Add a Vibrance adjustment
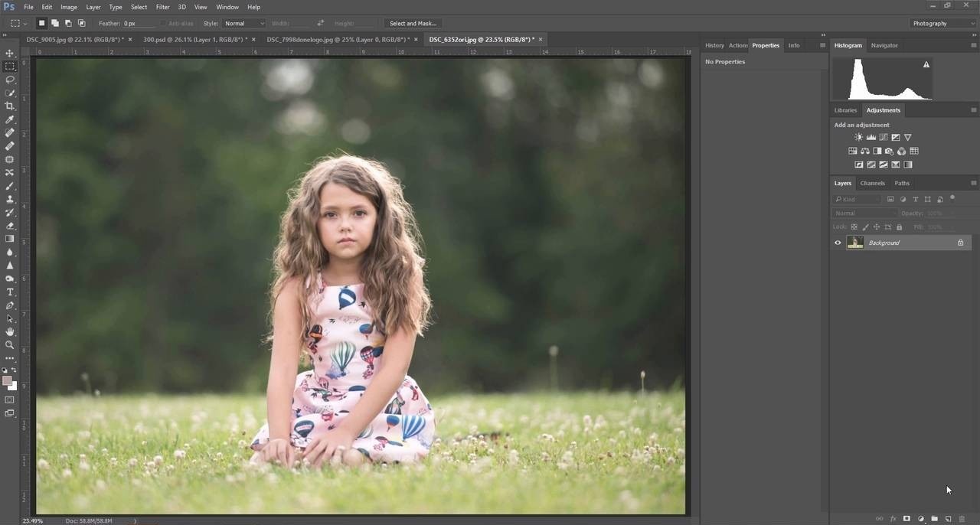The image size is (980, 525). [x=907, y=137]
